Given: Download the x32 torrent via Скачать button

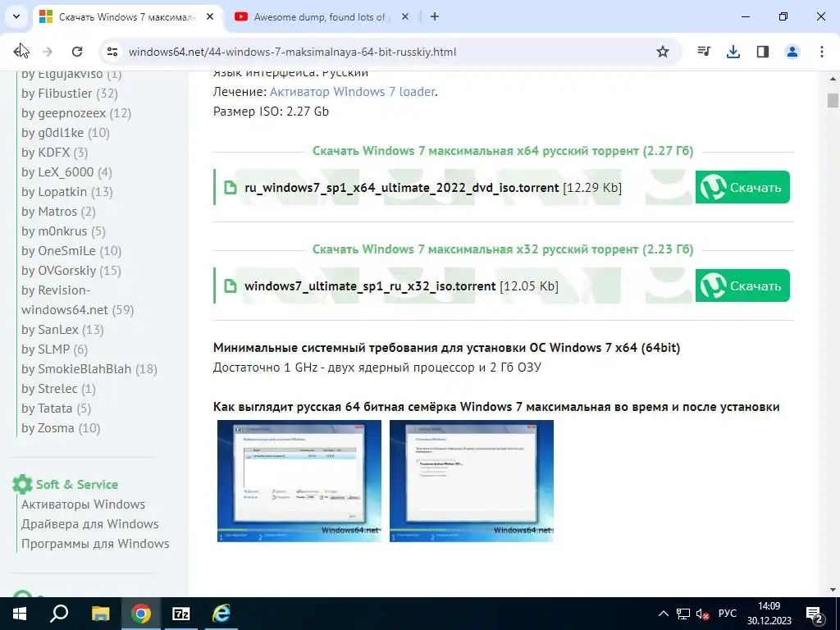Looking at the screenshot, I should [742, 285].
